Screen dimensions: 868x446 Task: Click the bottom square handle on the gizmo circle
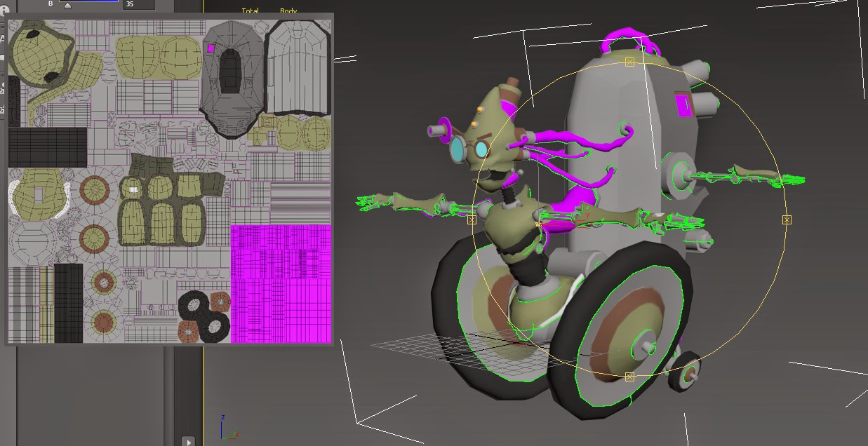[x=629, y=377]
